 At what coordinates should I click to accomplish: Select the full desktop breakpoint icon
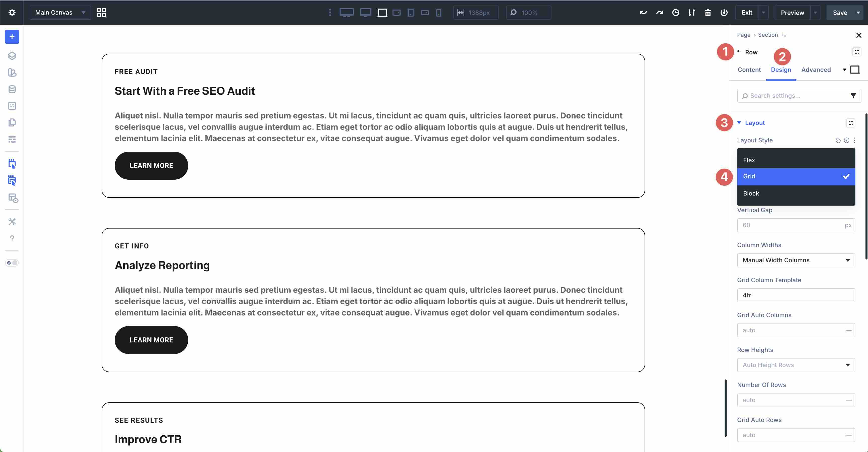347,13
